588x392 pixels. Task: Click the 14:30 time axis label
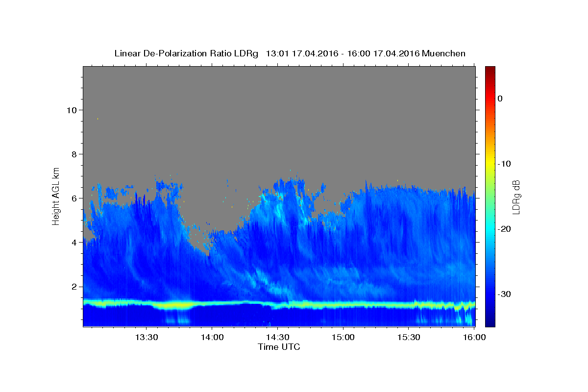coord(277,338)
